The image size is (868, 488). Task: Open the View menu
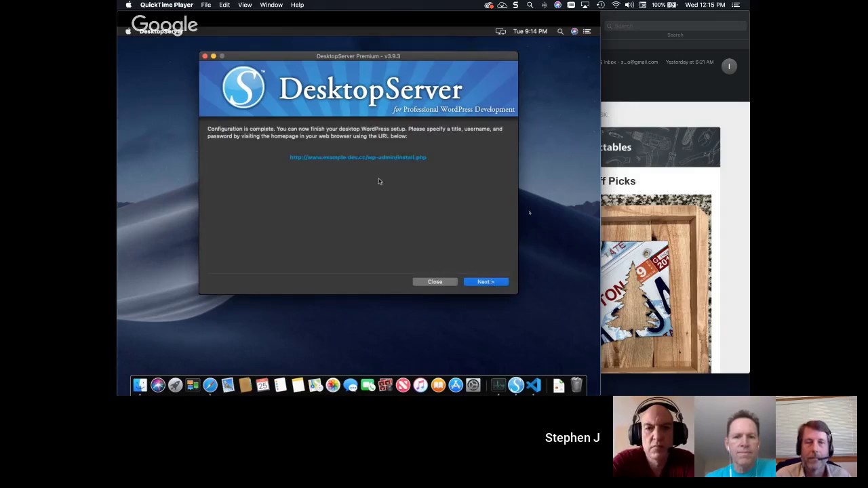pyautogui.click(x=245, y=5)
